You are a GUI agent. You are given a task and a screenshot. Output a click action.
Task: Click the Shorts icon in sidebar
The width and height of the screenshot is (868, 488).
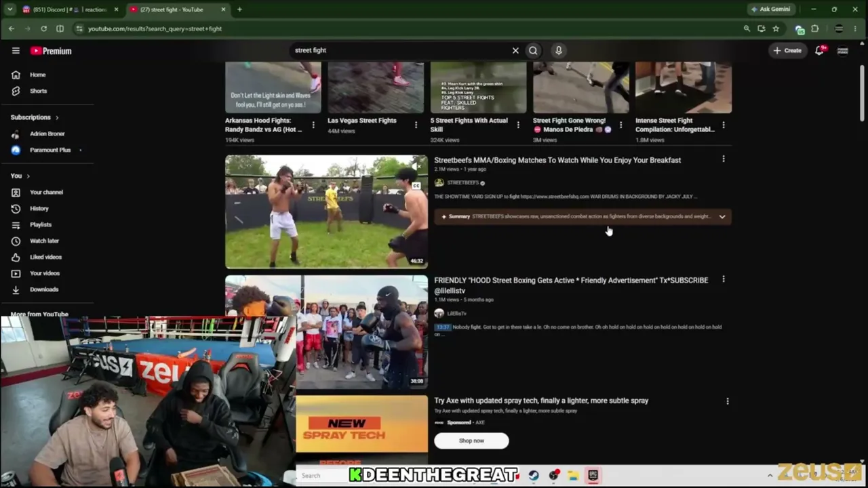16,91
